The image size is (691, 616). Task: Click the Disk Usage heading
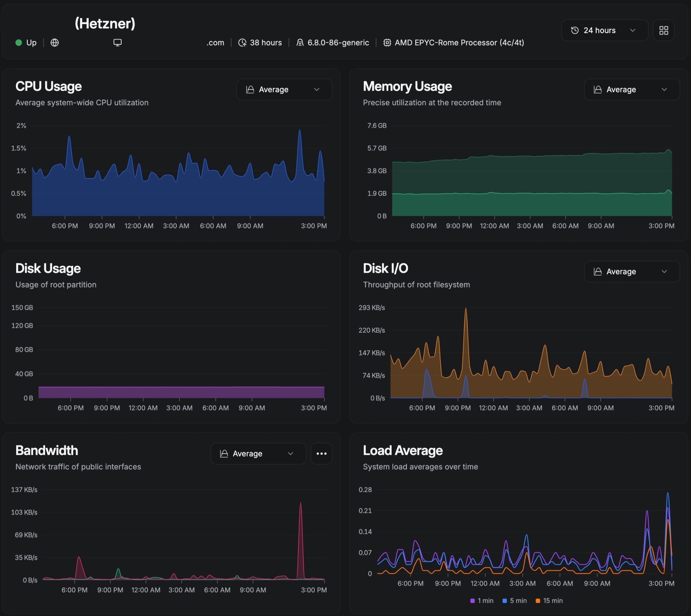pyautogui.click(x=48, y=268)
